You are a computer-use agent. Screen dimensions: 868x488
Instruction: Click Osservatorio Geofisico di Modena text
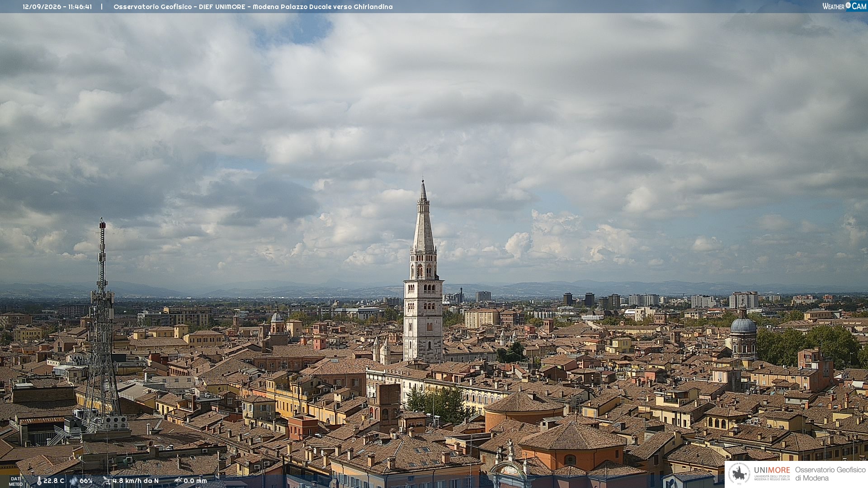point(830,474)
